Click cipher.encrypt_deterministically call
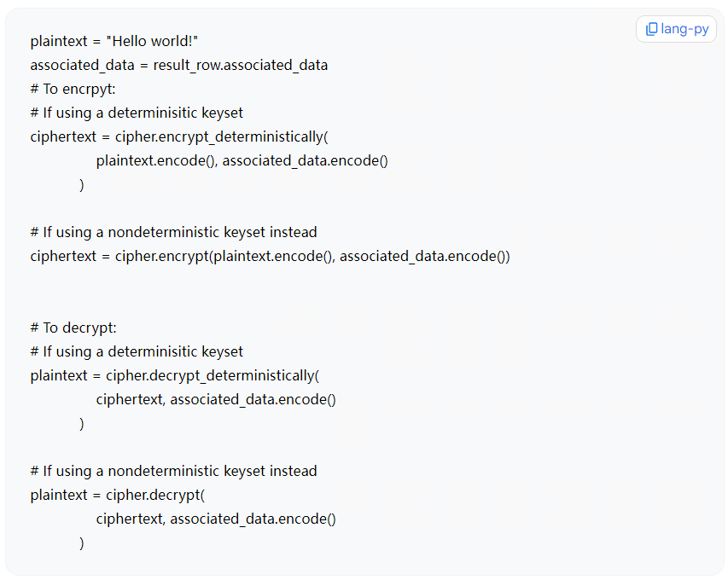 click(221, 136)
